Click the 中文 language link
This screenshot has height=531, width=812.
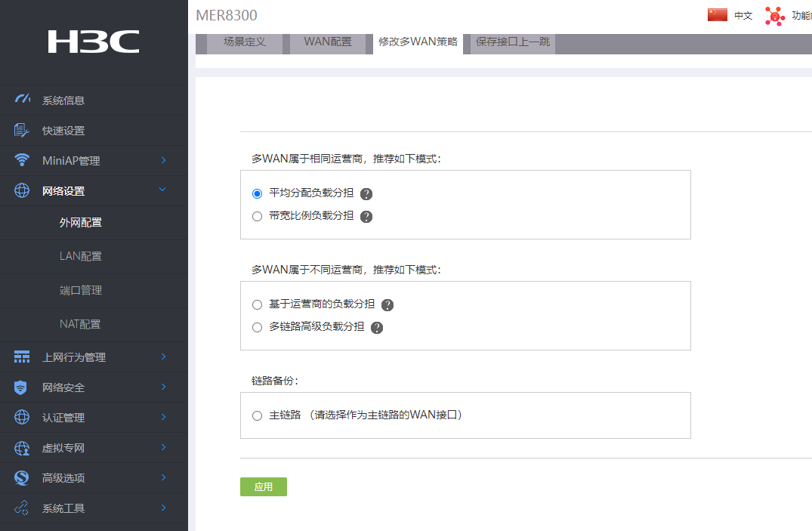click(743, 16)
